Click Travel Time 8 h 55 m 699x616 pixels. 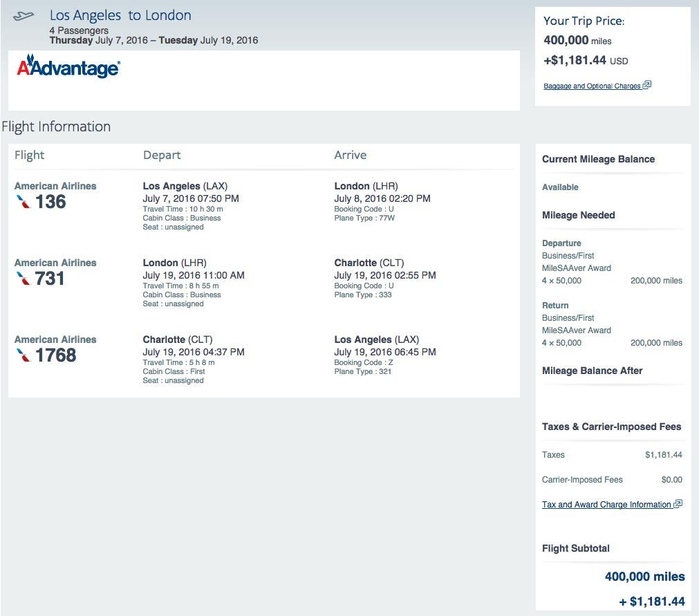point(180,286)
